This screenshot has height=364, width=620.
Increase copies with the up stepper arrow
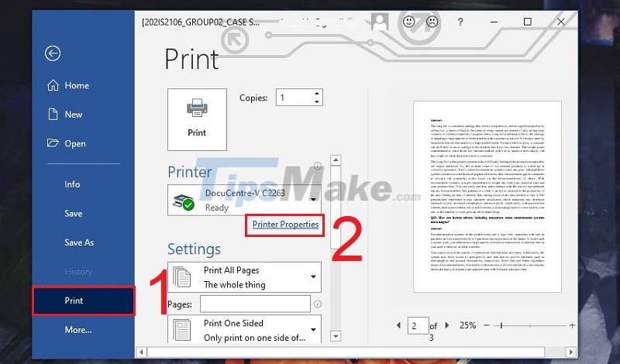(317, 94)
